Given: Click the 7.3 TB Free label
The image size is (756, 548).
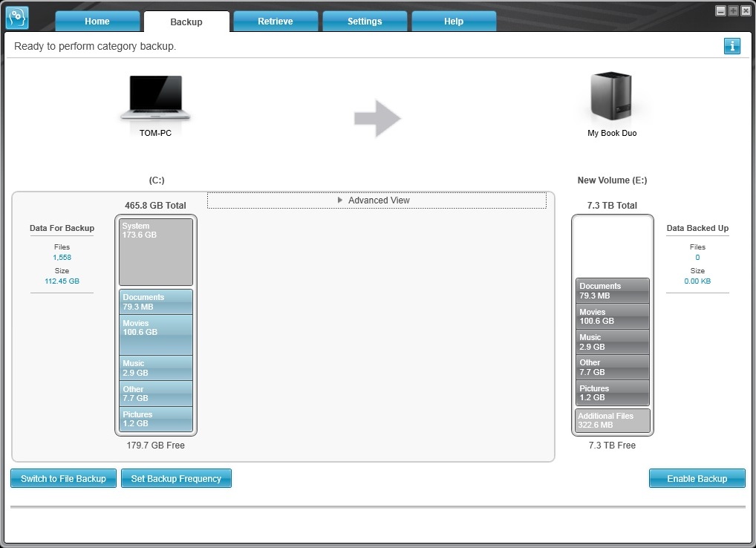Looking at the screenshot, I should [x=613, y=446].
